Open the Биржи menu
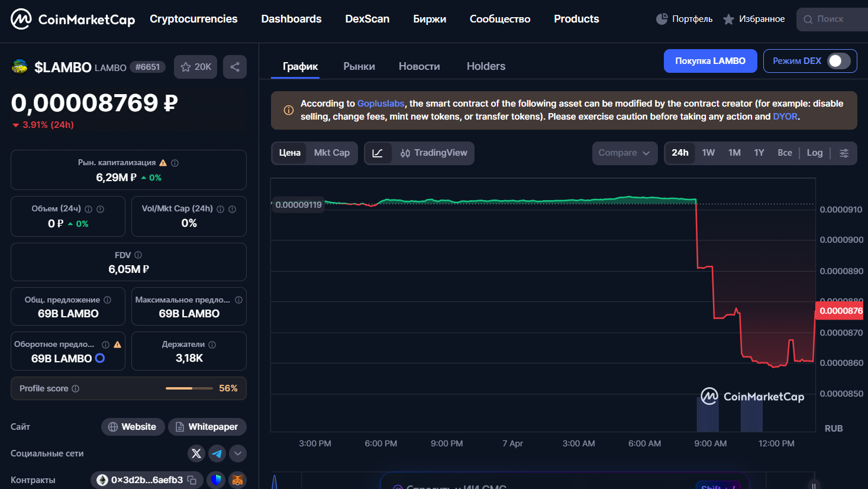Viewport: 868px width, 489px height. point(430,19)
